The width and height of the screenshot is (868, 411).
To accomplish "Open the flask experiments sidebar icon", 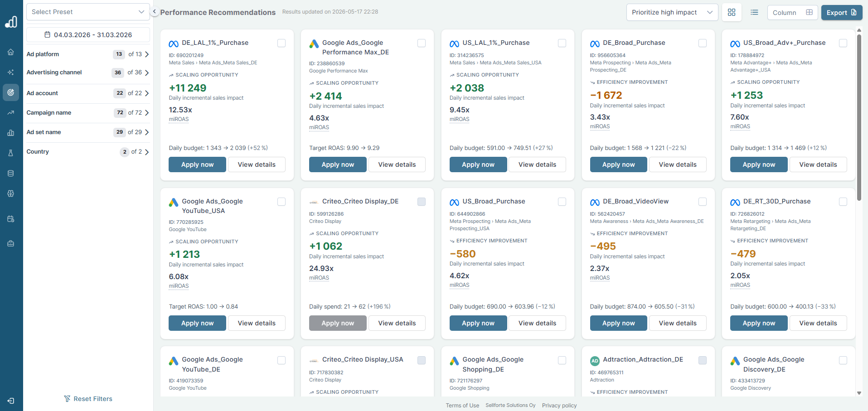I will (11, 153).
